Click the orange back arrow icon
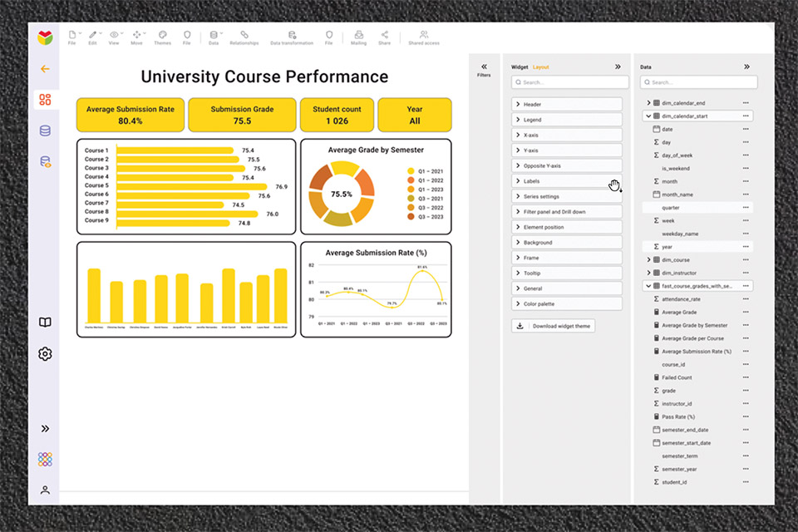 point(45,69)
